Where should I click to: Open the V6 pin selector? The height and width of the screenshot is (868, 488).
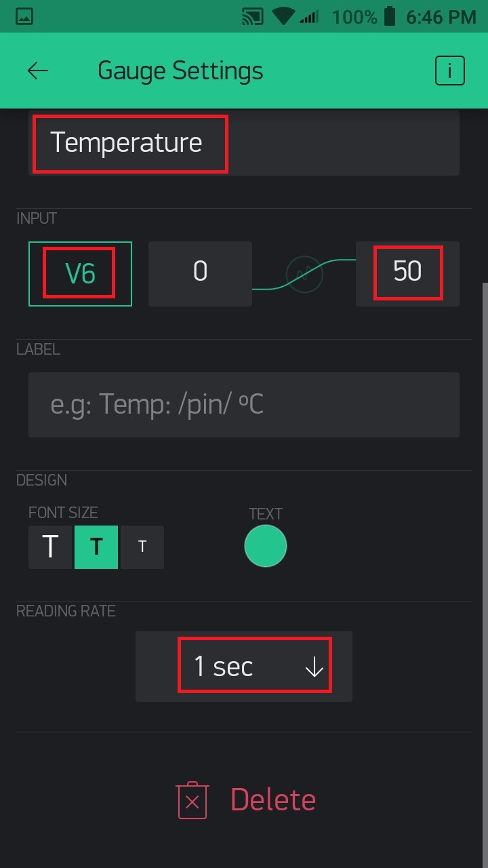tap(80, 273)
